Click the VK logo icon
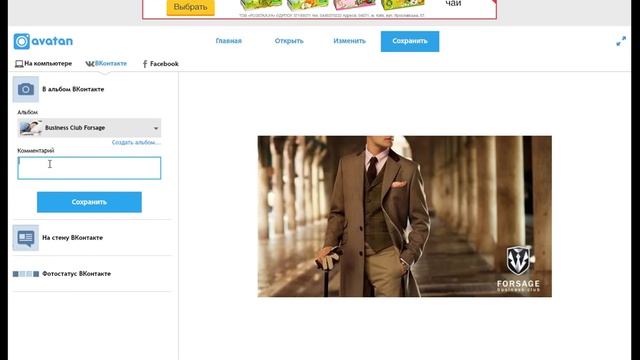The image size is (640, 360). [89, 64]
